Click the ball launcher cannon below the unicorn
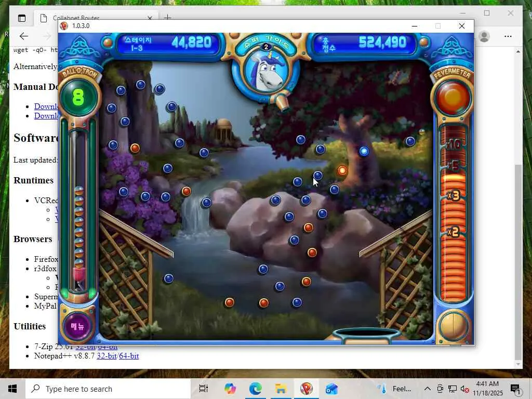The width and height of the screenshot is (532, 399). point(282,102)
